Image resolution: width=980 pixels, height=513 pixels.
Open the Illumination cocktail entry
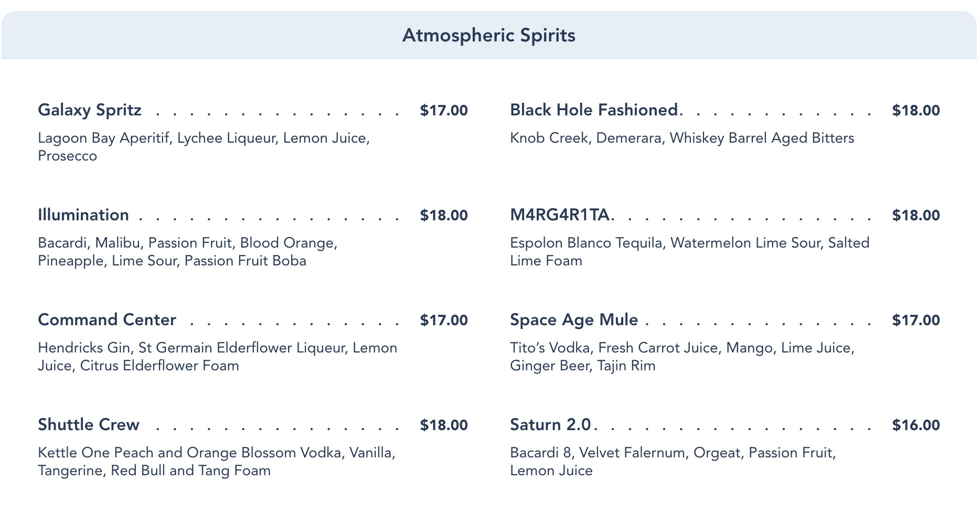(83, 215)
